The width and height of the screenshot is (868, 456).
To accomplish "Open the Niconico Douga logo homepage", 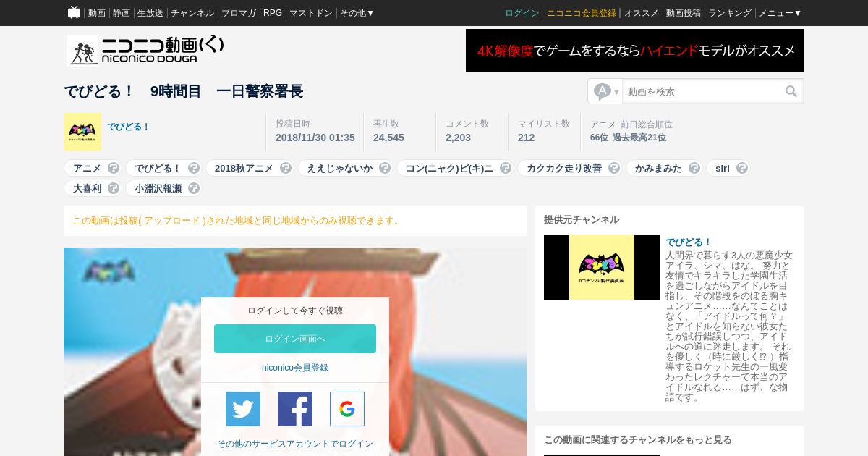I will tap(145, 50).
